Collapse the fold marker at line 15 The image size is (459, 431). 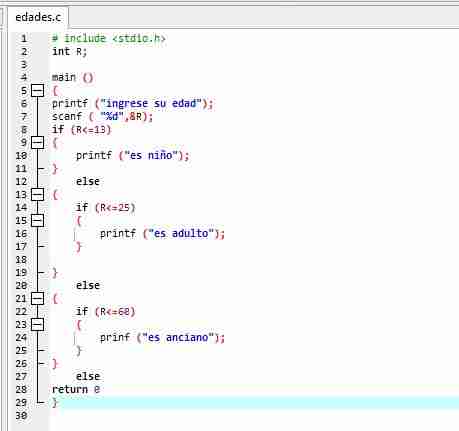coord(37,220)
